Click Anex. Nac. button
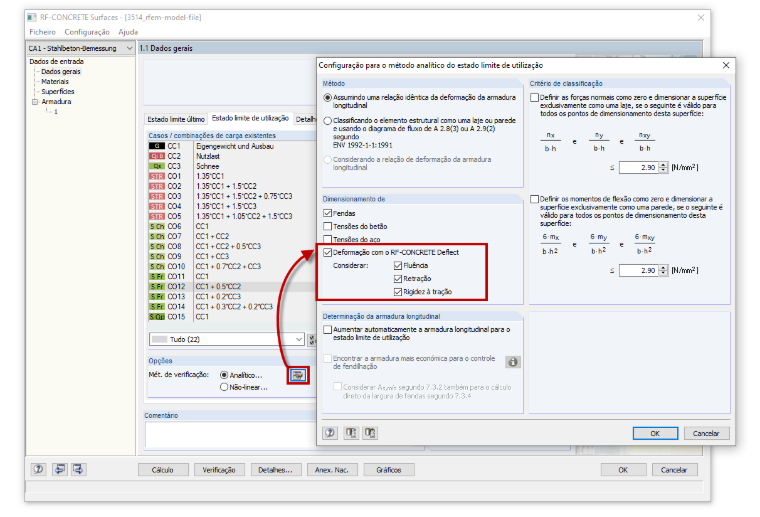This screenshot has height=517, width=760. (x=332, y=470)
